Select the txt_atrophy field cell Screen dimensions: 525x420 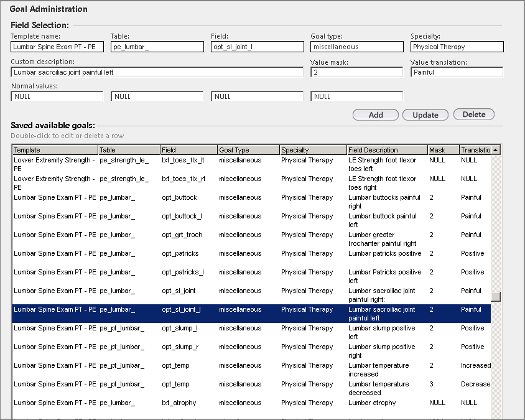tap(179, 403)
